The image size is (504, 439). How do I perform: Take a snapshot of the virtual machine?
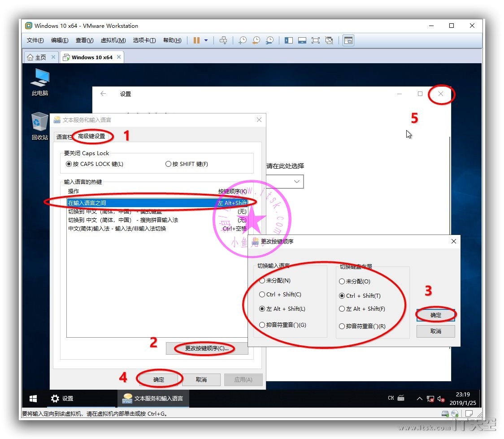(243, 40)
